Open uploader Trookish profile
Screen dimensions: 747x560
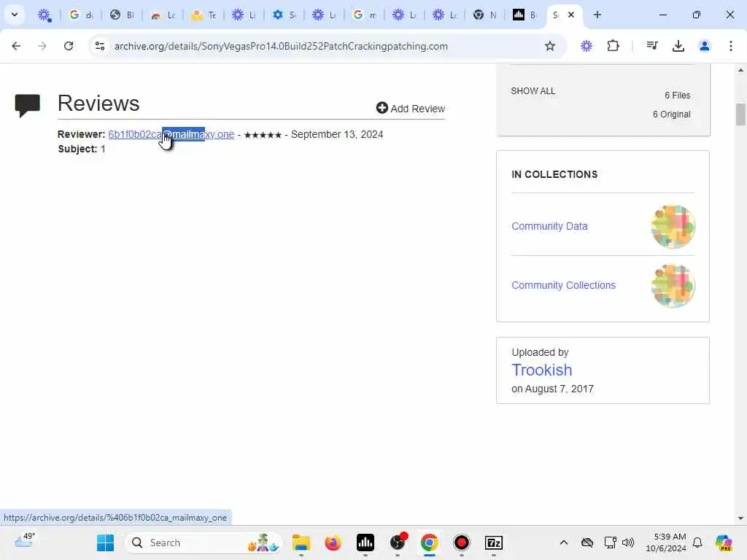pos(542,370)
